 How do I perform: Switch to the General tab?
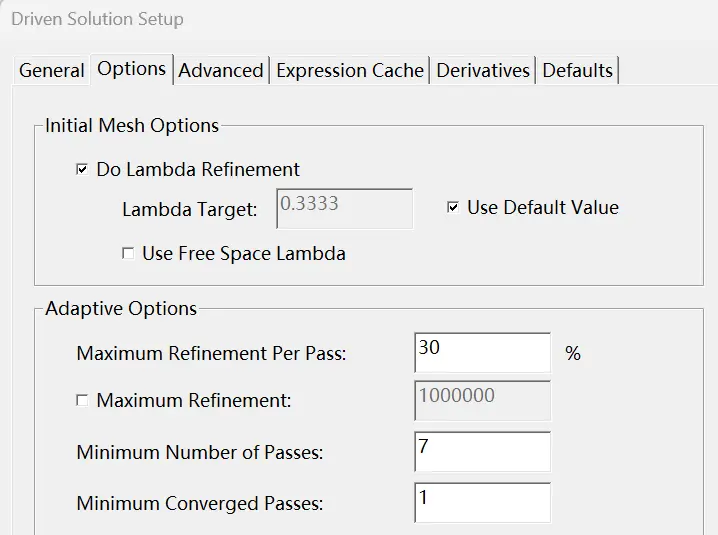pos(51,71)
